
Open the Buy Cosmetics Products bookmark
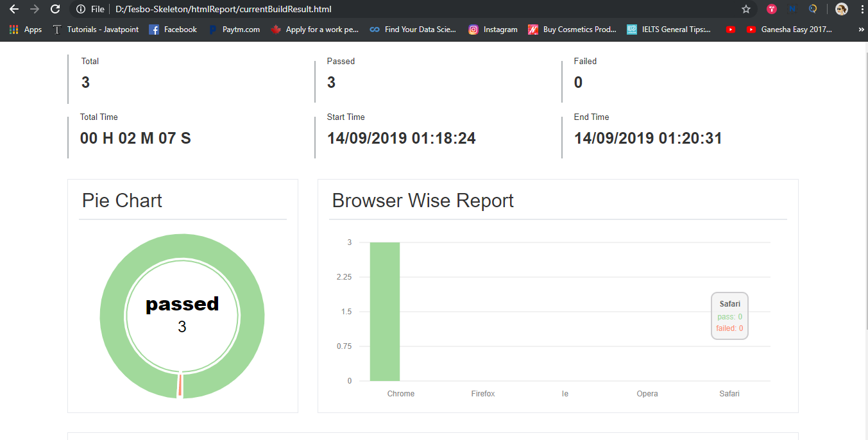[x=572, y=29]
